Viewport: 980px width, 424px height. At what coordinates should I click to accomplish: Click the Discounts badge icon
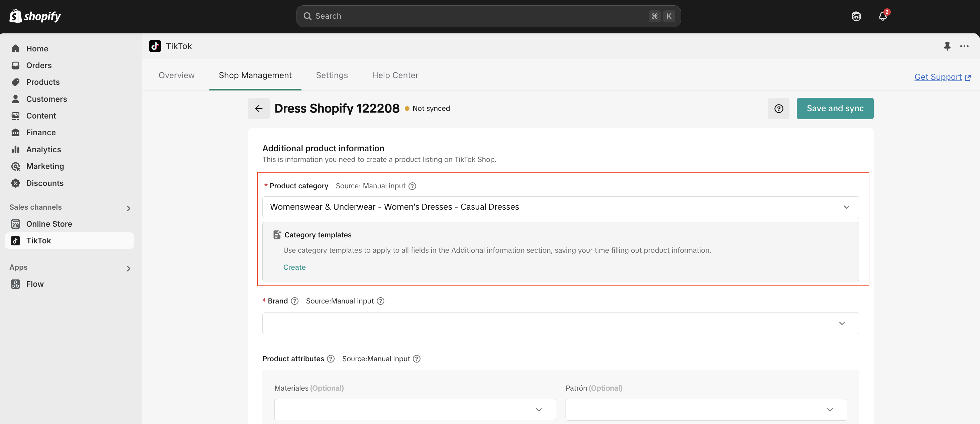(x=16, y=183)
